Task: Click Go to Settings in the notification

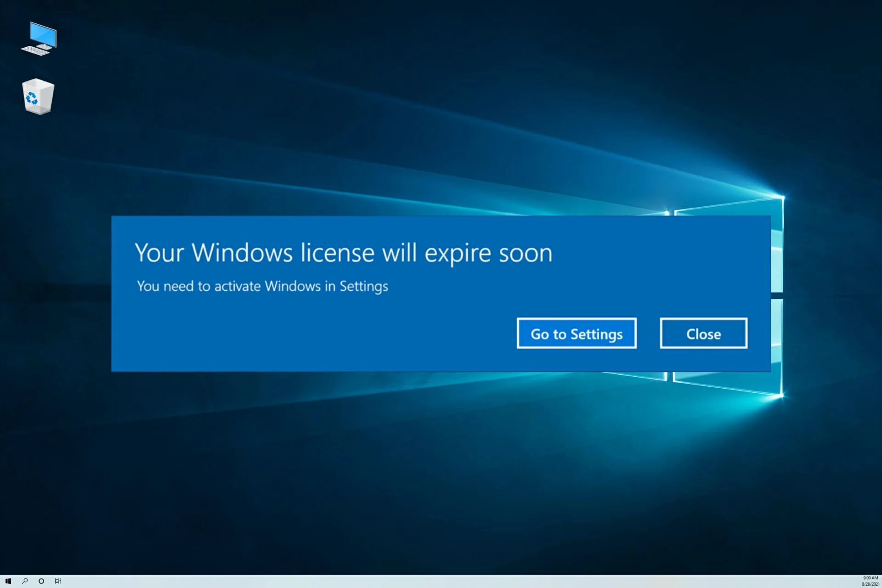Action: click(x=577, y=334)
